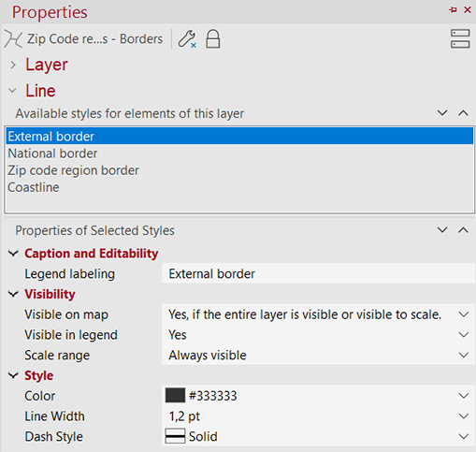Viewport: 476px width, 452px height.
Task: Click the Borders layer line icon
Action: coord(13,39)
